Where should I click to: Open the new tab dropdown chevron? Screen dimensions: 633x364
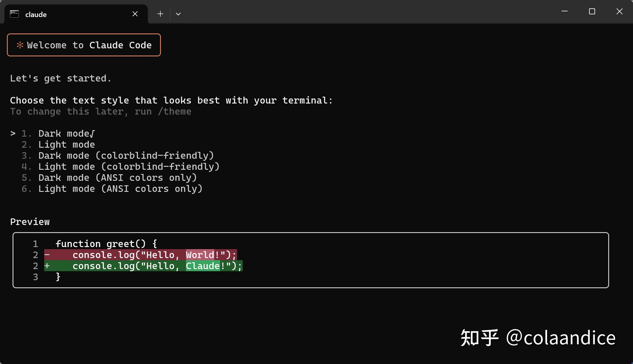pyautogui.click(x=178, y=14)
